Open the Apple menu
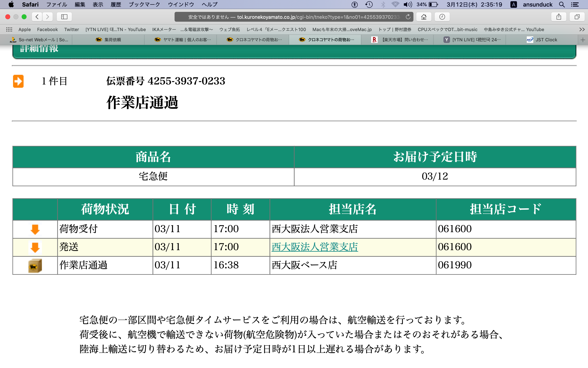The width and height of the screenshot is (588, 368). [x=11, y=4]
